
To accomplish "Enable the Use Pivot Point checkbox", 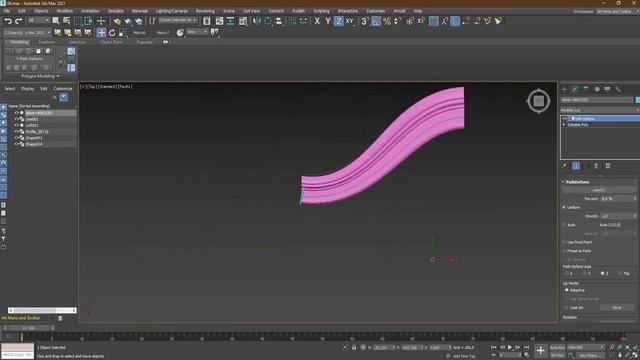I will 564,242.
